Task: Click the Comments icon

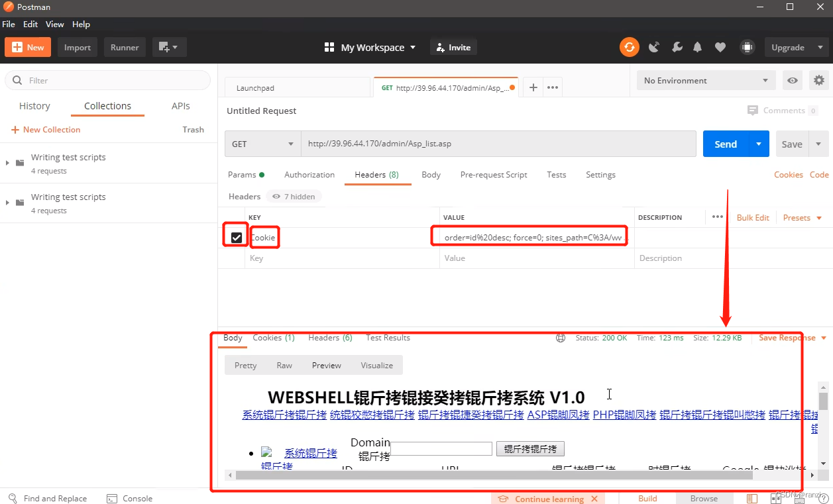Action: tap(752, 111)
